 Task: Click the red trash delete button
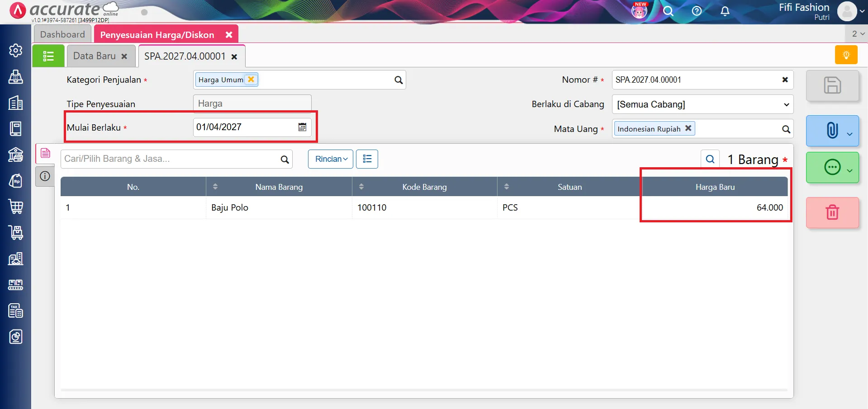[832, 212]
